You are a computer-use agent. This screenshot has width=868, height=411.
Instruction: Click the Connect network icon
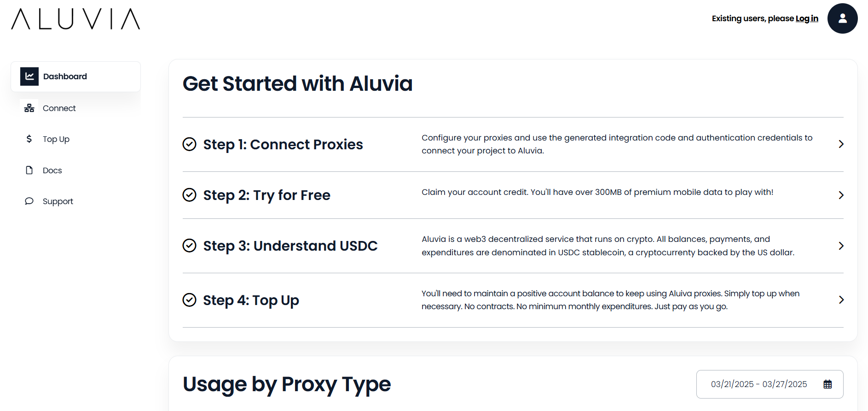point(29,108)
